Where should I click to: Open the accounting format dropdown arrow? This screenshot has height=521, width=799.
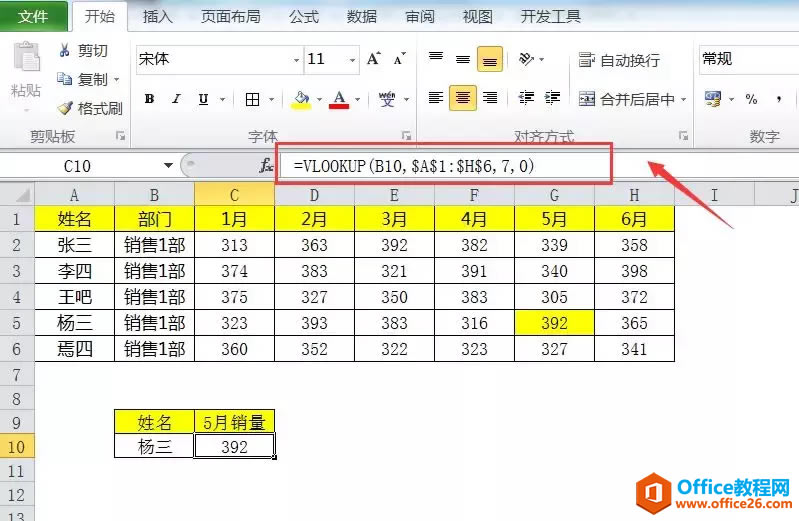pos(731,99)
